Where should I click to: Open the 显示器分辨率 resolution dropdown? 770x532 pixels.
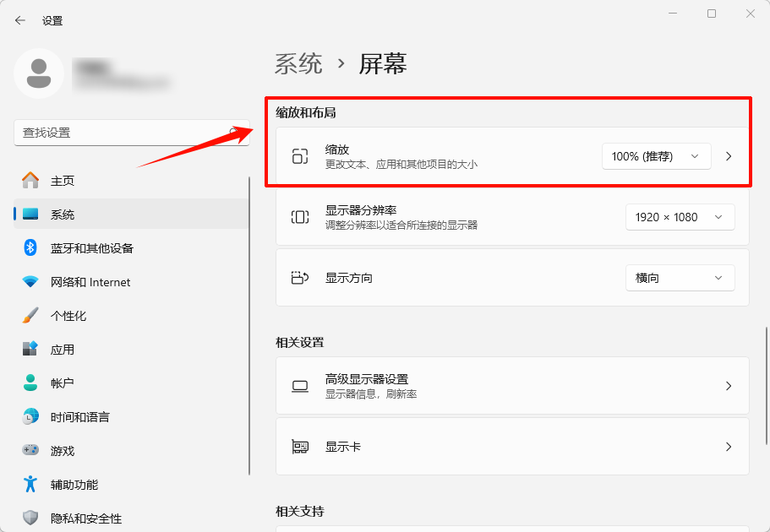pyautogui.click(x=680, y=217)
